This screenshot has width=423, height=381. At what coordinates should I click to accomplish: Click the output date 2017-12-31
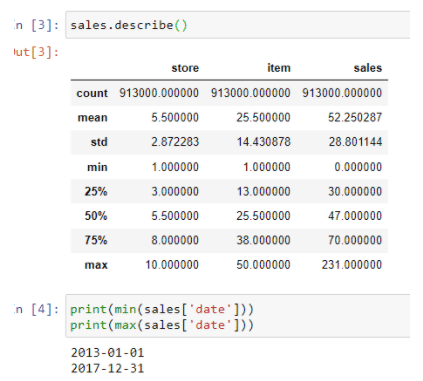coord(107,368)
